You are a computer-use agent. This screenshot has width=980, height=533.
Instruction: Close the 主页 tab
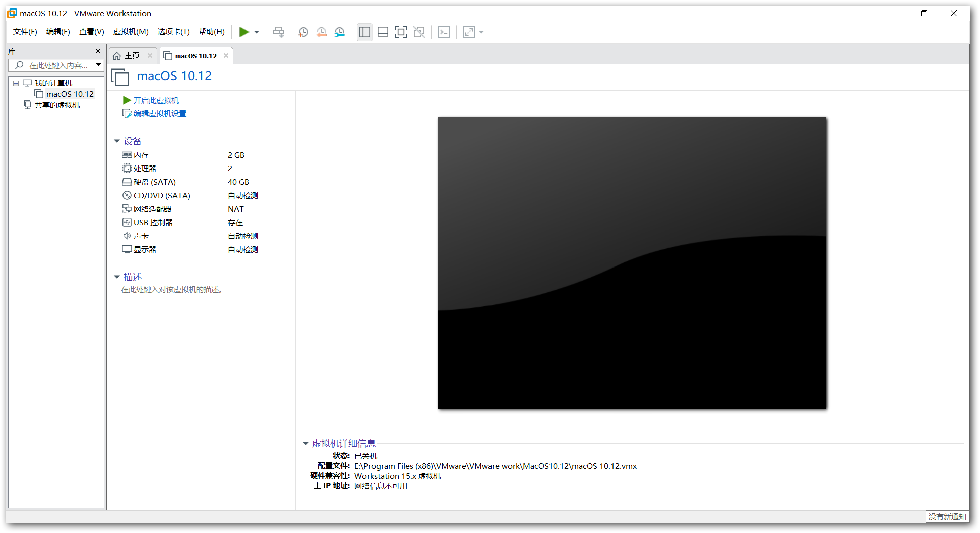[x=150, y=56]
